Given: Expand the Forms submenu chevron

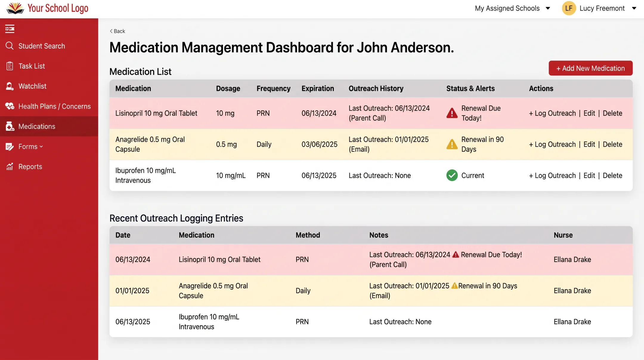Looking at the screenshot, I should coord(41,147).
